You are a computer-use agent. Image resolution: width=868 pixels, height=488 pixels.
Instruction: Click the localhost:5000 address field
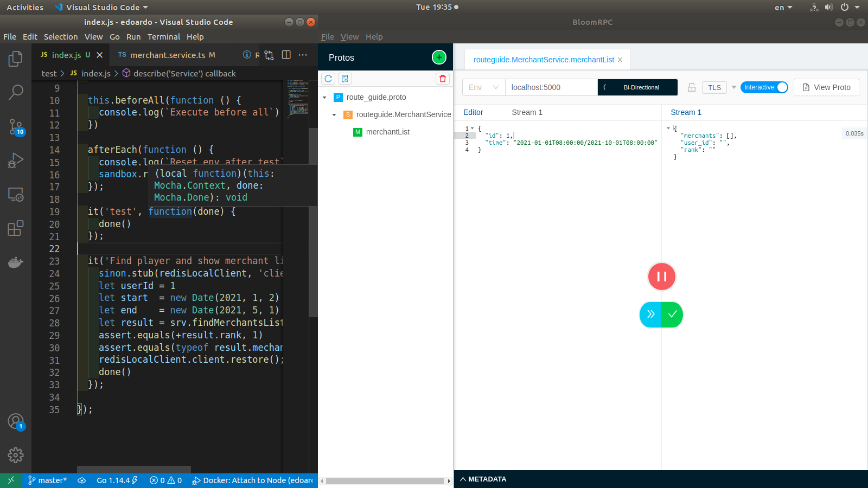(x=551, y=87)
